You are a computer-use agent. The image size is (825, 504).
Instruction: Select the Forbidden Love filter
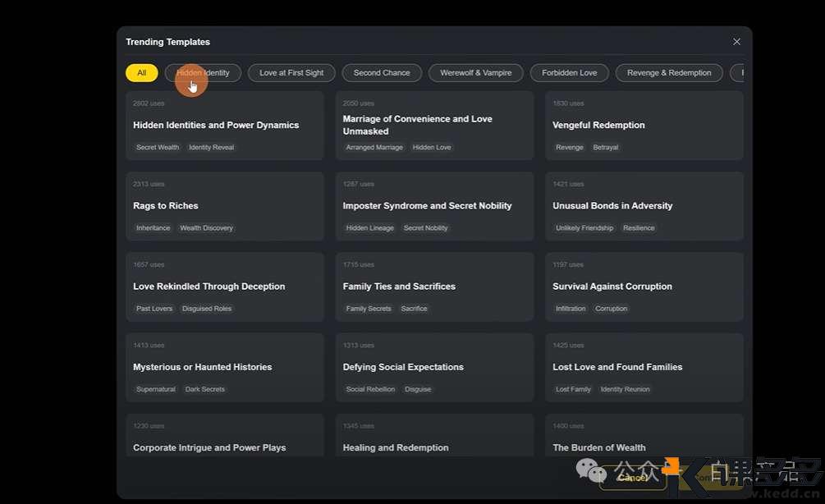coord(569,73)
